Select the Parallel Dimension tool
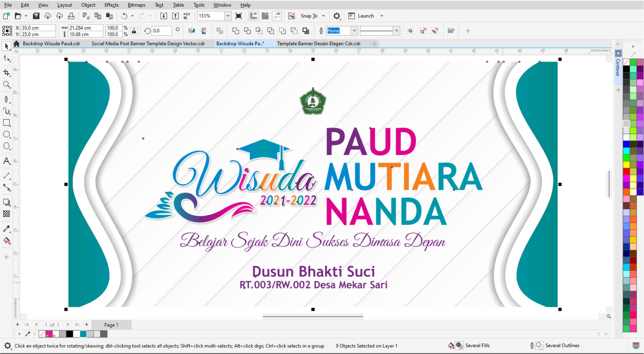This screenshot has width=644, height=354. [x=6, y=176]
